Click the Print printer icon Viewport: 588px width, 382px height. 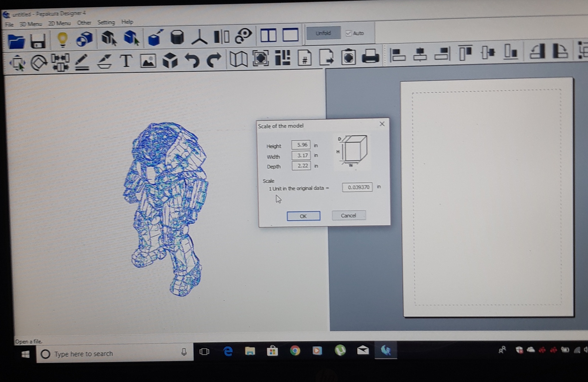point(370,56)
